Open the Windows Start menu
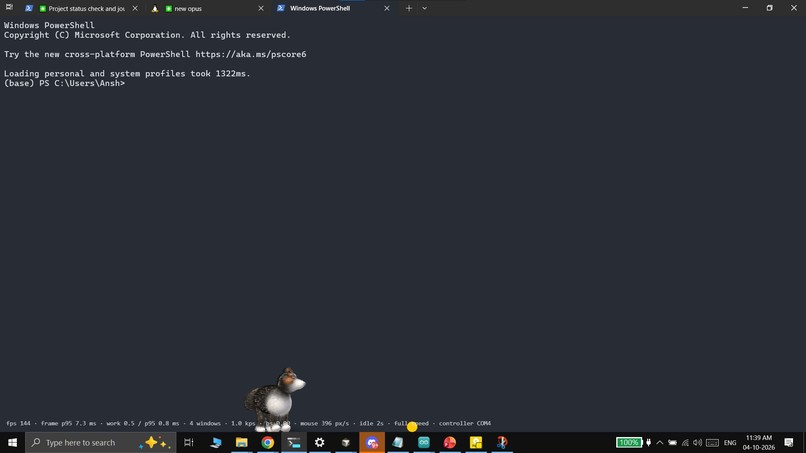Screen dimensions: 806x453 [x=12, y=442]
